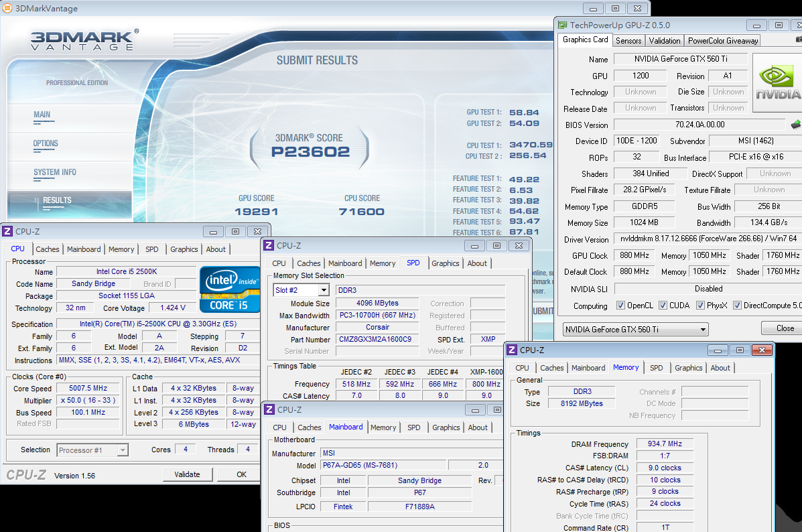This screenshot has width=802, height=532.
Task: Click the Part Number CMZ8GX3M2A1600C9
Action: pos(377,339)
